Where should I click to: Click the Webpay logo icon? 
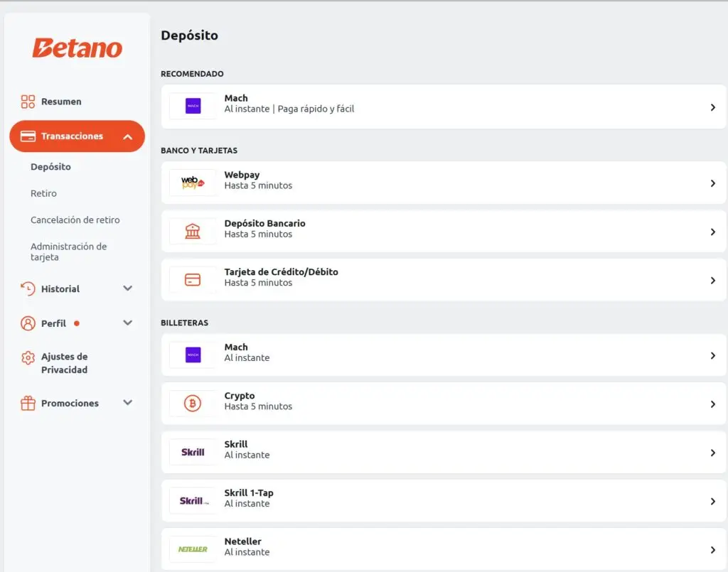(x=193, y=183)
